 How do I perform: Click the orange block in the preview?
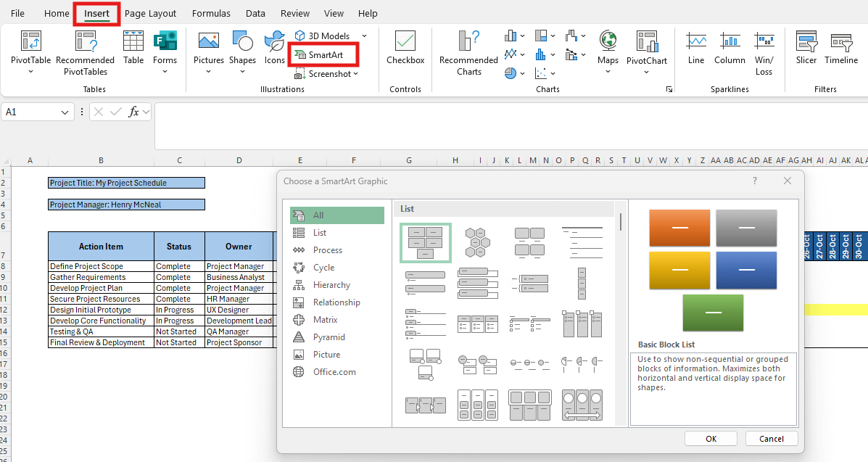pos(679,228)
